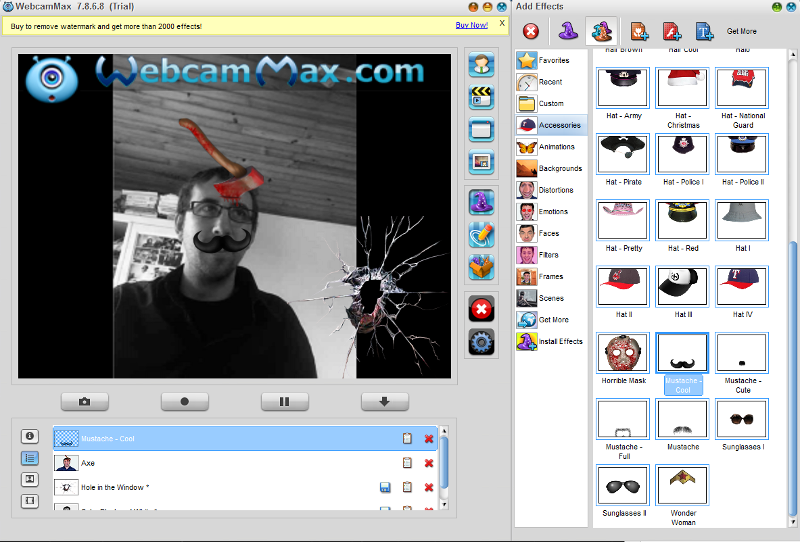Click the add text effect icon
The height and width of the screenshot is (542, 800).
coord(705,31)
